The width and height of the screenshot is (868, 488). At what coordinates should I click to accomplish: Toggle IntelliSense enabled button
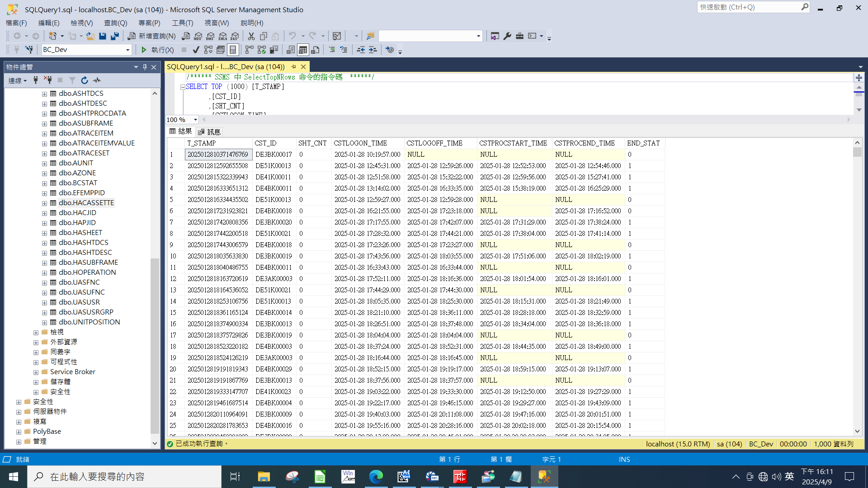[233, 50]
